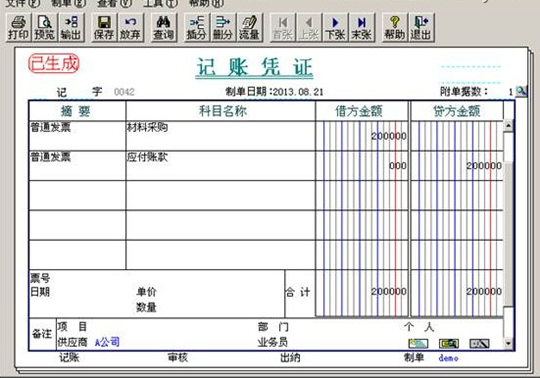Screen dimensions: 540x378
Task: Delete an entry line with 删分
Action: coord(223,28)
